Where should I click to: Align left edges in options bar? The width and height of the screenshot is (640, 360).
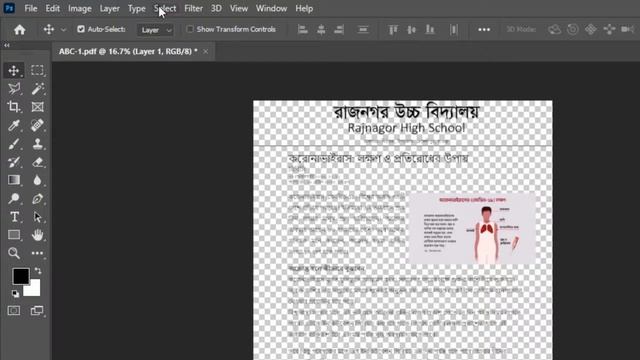click(302, 29)
